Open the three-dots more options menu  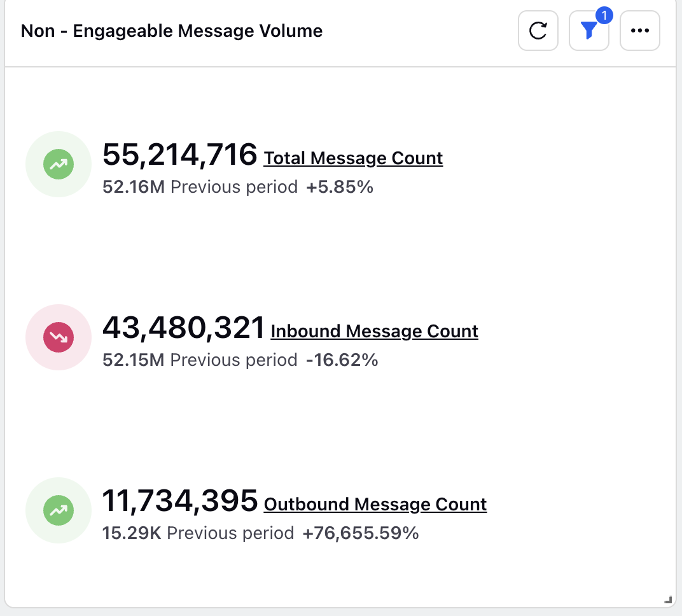point(639,30)
